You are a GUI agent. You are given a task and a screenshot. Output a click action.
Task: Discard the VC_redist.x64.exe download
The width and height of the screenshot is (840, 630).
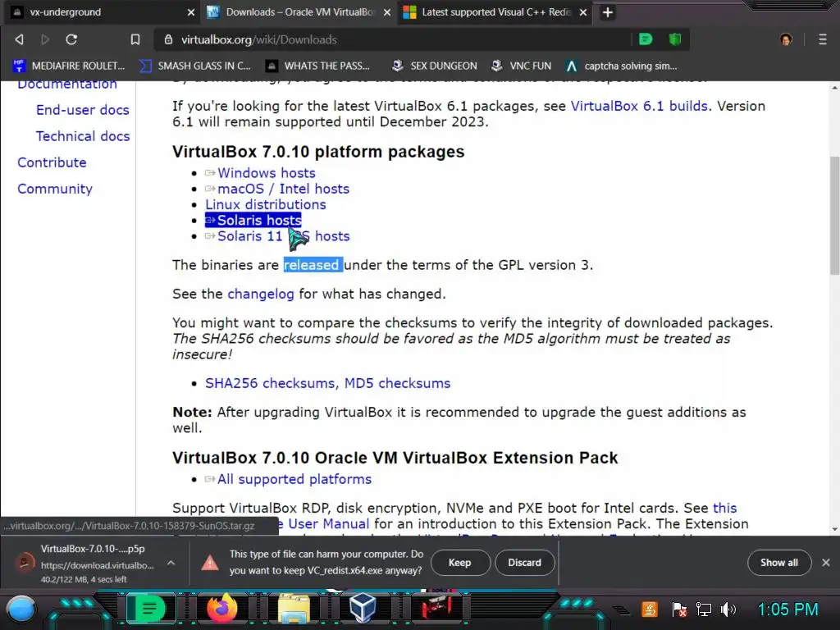coord(524,563)
